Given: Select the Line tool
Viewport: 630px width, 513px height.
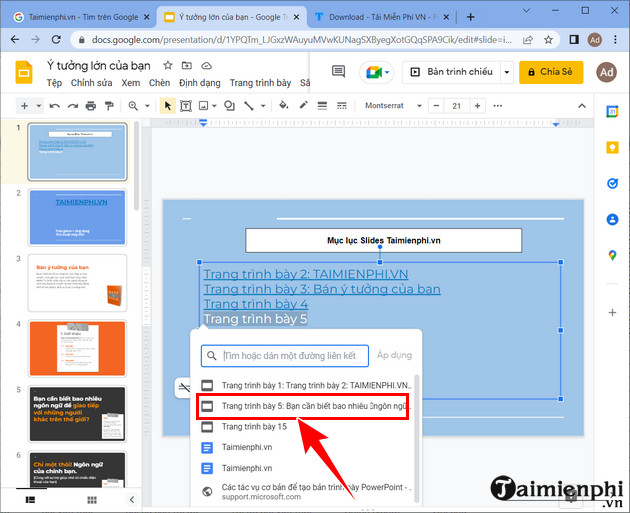Looking at the screenshot, I should (249, 106).
